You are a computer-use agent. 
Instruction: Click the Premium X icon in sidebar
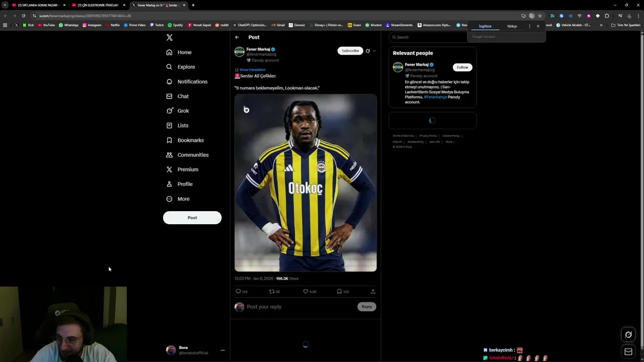(x=169, y=169)
